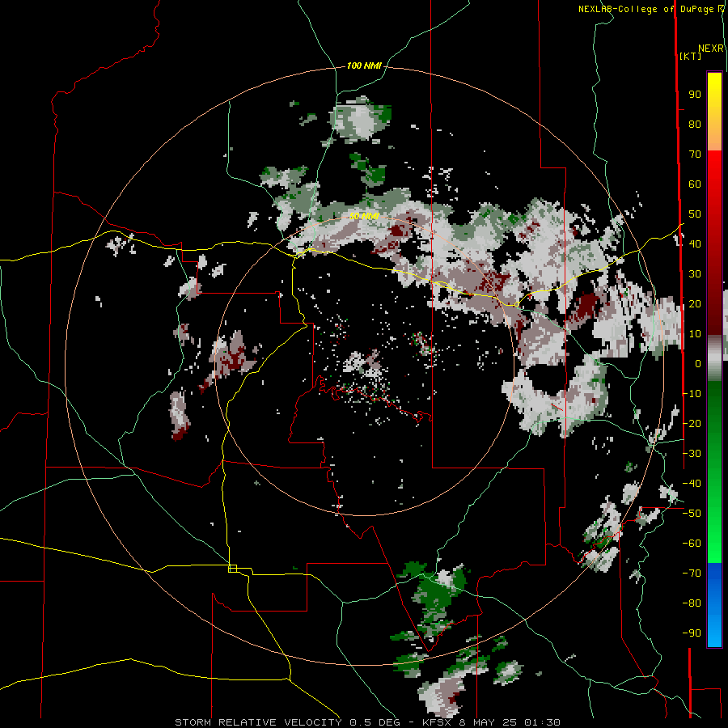The height and width of the screenshot is (728, 728).
Task: Click the positive 50 knot scale label
Action: pyautogui.click(x=695, y=214)
